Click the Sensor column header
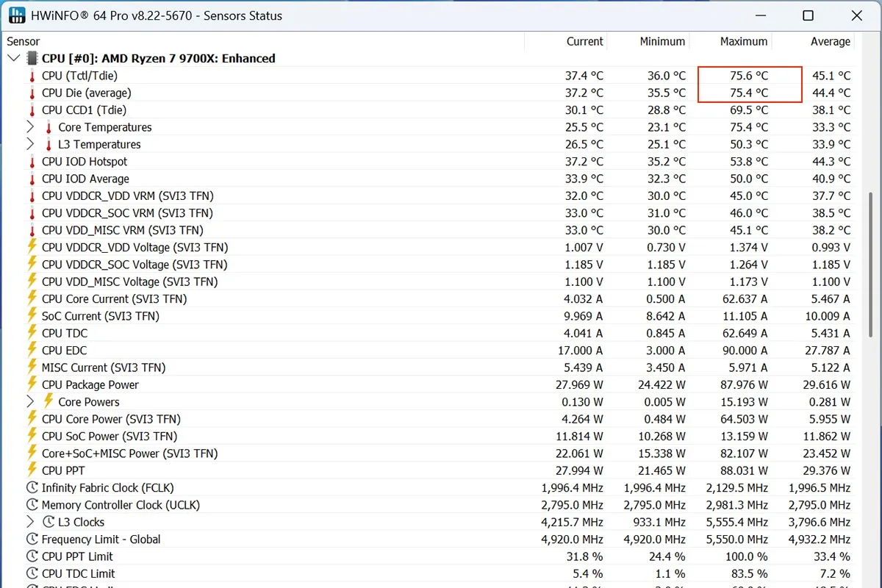Viewport: 882px width, 588px height. pyautogui.click(x=24, y=41)
